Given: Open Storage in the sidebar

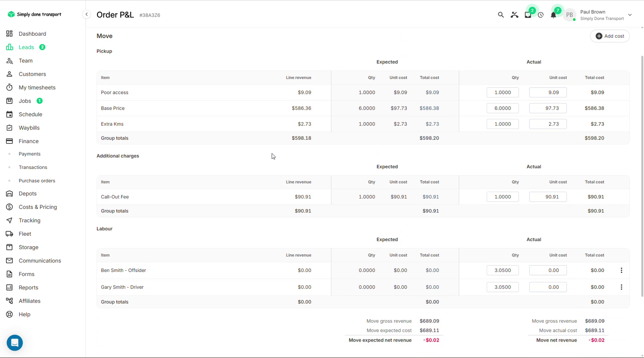Looking at the screenshot, I should [28, 247].
